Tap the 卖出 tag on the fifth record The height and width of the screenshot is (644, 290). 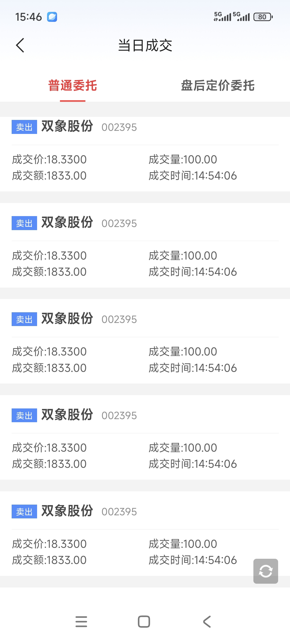point(24,511)
